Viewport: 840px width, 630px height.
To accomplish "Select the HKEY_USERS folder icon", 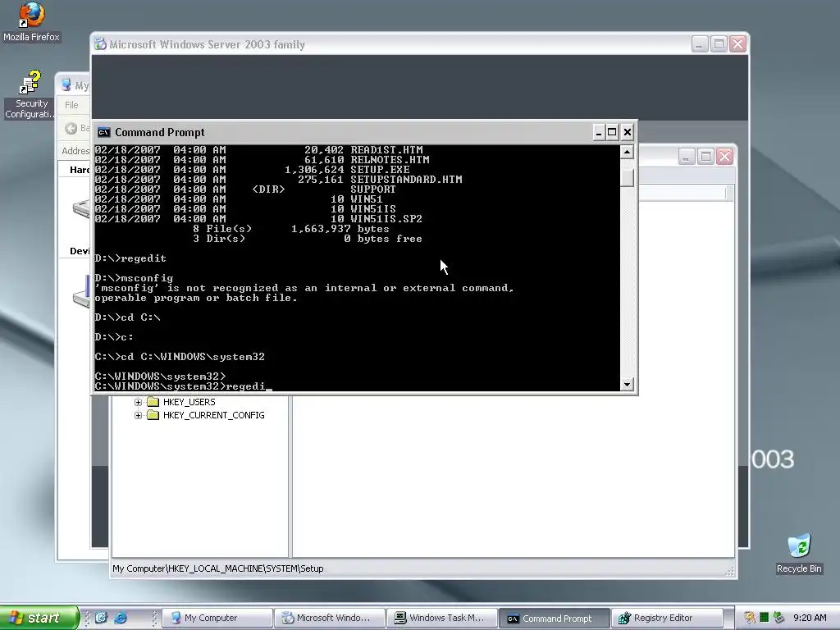I will 153,402.
